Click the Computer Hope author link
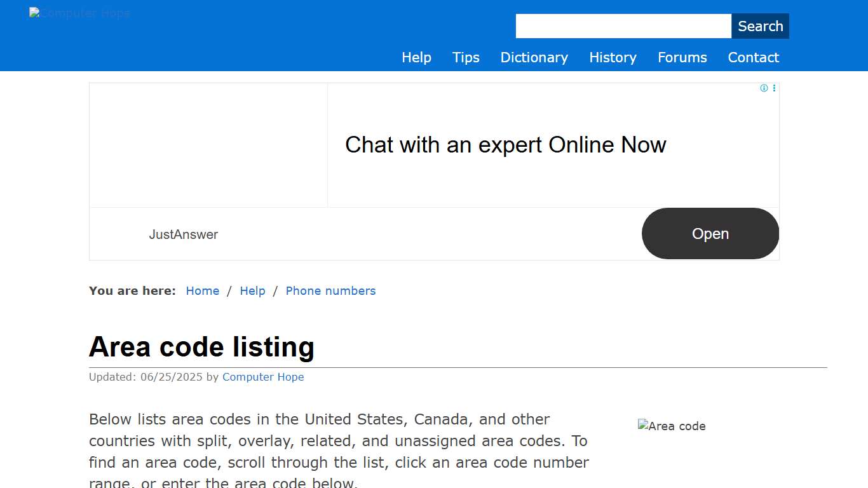The width and height of the screenshot is (868, 488). 263,377
